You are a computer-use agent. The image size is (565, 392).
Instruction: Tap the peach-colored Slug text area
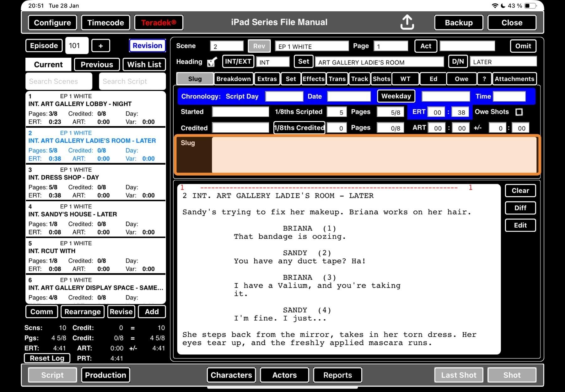point(374,155)
